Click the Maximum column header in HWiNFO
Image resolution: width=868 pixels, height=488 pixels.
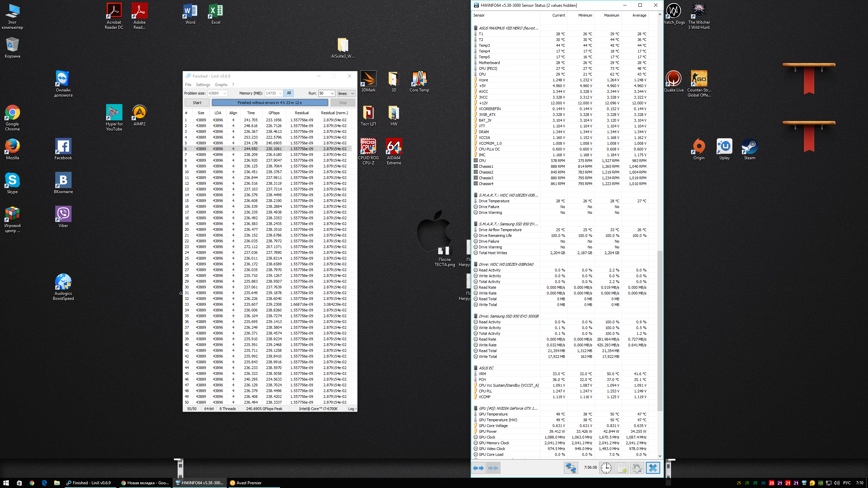[611, 15]
